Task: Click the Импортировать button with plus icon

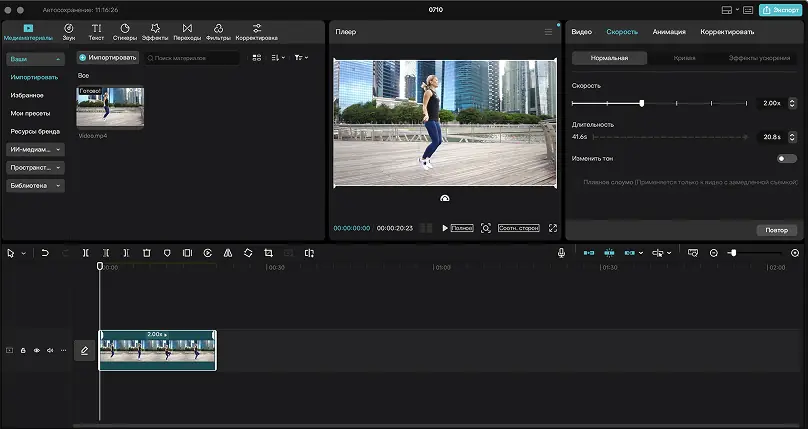Action: (108, 58)
